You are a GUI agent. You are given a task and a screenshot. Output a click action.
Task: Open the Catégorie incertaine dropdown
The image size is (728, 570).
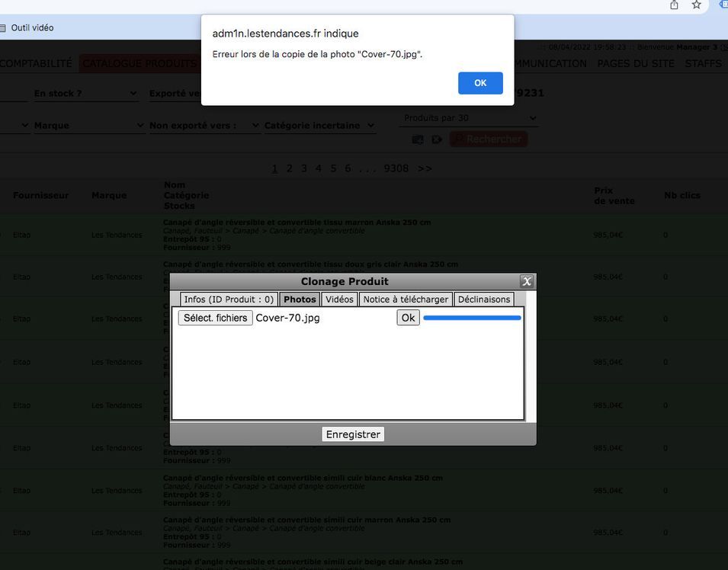[x=319, y=126]
